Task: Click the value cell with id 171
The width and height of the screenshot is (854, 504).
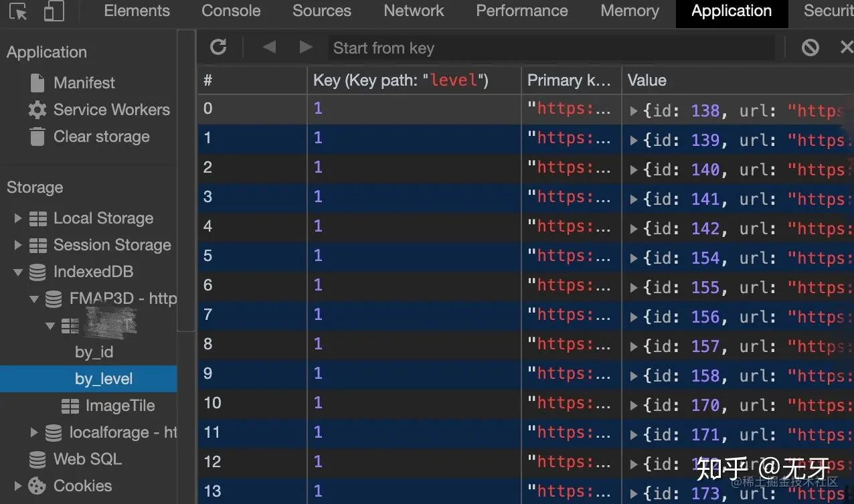Action: pos(738,434)
